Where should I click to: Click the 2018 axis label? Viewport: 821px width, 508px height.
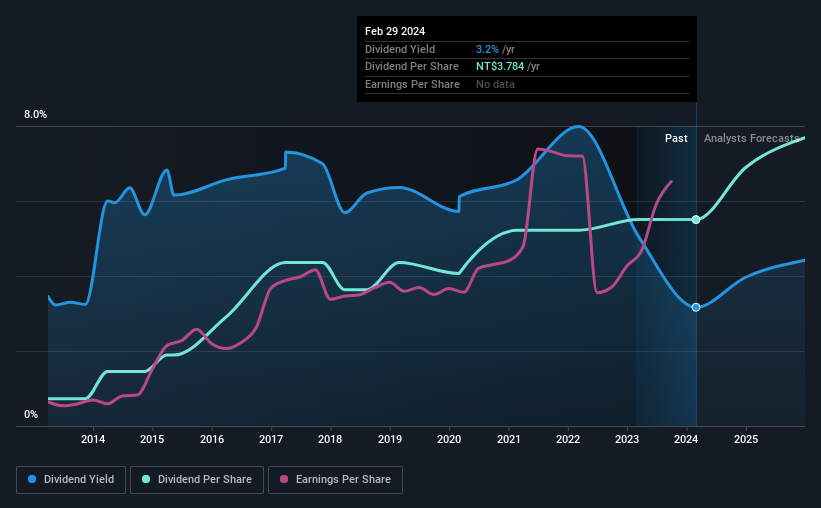click(x=330, y=439)
